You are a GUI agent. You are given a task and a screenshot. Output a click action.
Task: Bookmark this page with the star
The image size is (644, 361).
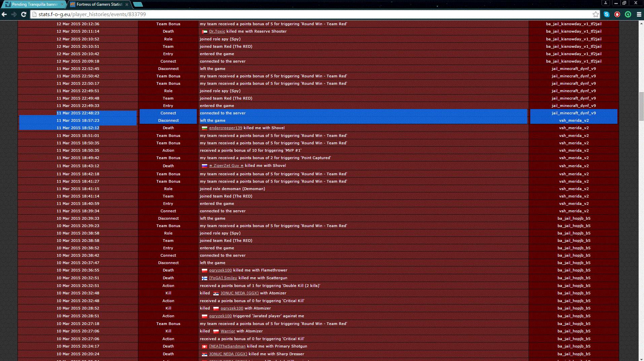coord(596,14)
